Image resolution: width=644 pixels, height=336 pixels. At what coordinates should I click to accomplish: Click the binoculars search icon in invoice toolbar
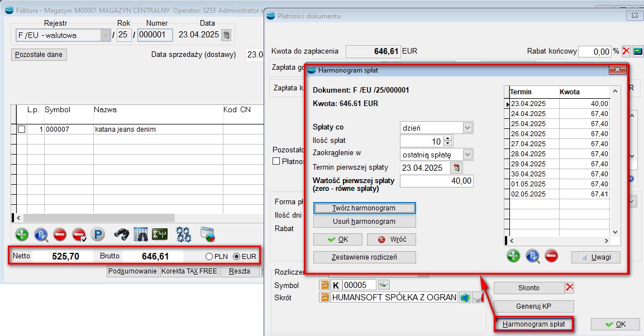tap(122, 234)
